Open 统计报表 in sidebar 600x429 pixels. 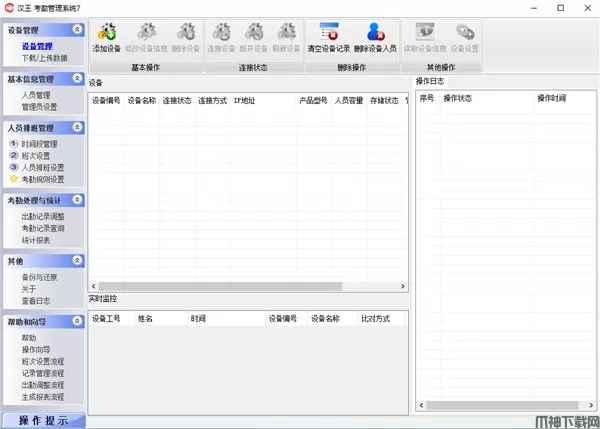[36, 240]
